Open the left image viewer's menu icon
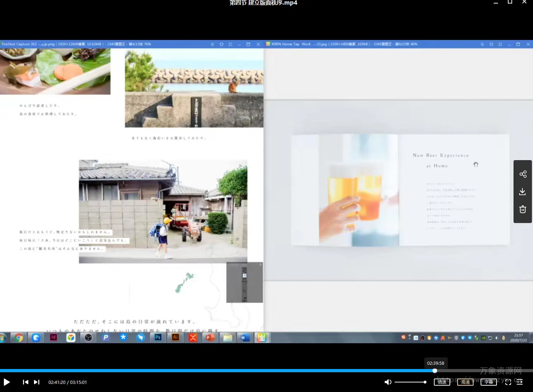 [x=212, y=45]
